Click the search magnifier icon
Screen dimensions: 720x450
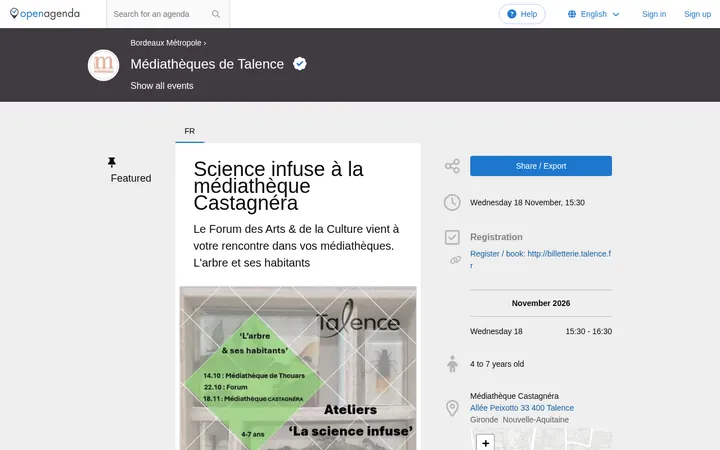(216, 14)
